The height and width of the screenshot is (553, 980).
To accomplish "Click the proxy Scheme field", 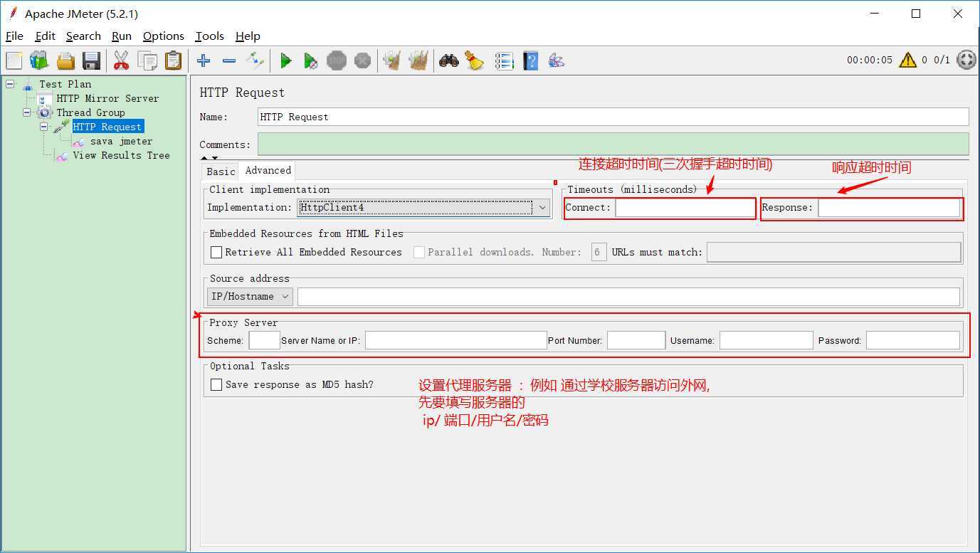I will [264, 340].
